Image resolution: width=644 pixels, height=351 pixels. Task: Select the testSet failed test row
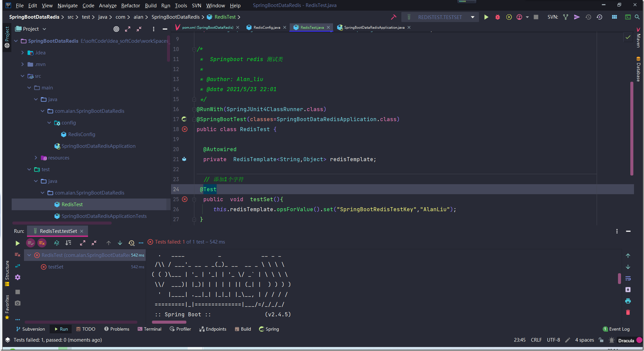(85, 267)
